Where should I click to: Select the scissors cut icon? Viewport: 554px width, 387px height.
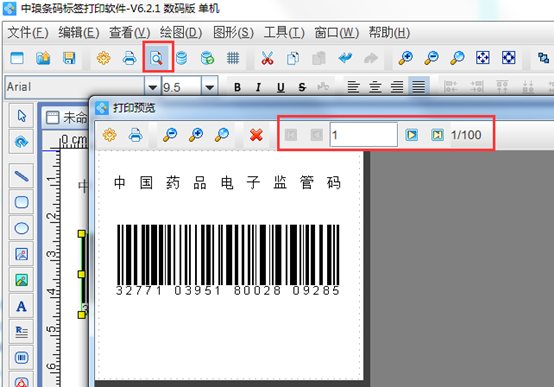(x=267, y=58)
